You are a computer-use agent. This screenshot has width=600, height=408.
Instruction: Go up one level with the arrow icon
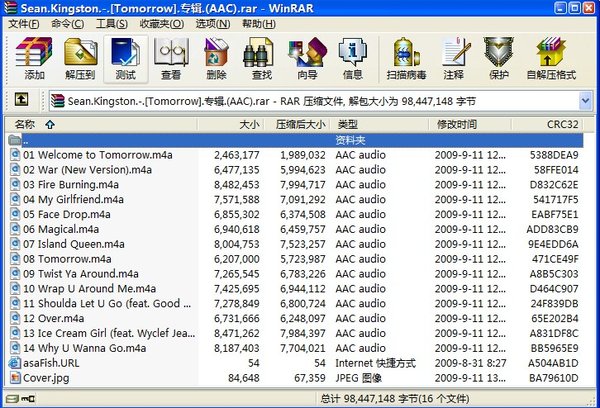(21, 100)
